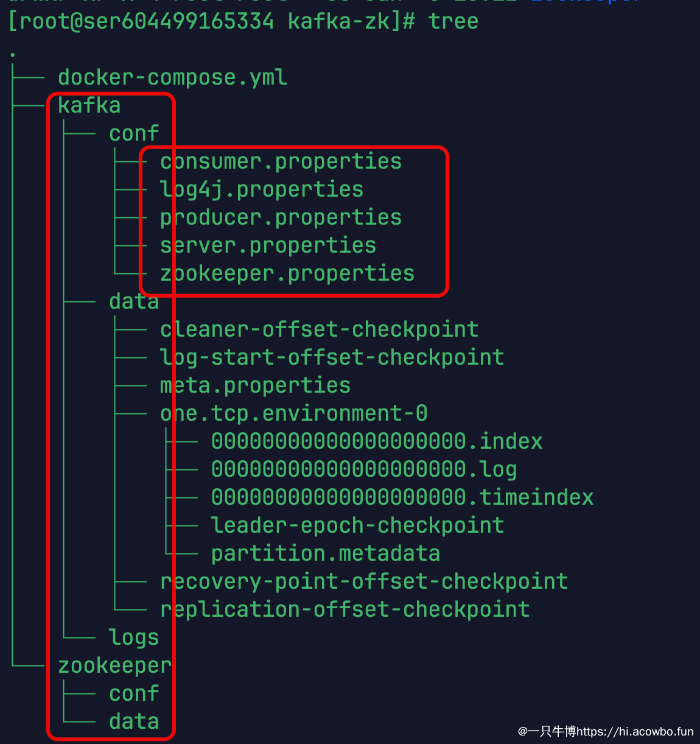
Task: Select the kafka directory name
Action: pos(89,105)
